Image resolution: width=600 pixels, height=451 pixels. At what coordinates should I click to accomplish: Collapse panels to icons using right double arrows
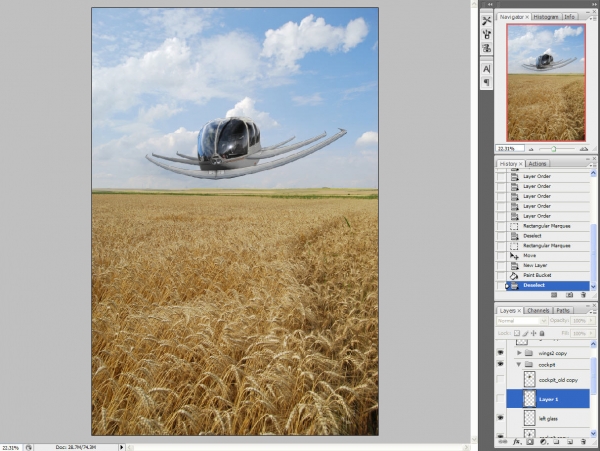(x=595, y=4)
